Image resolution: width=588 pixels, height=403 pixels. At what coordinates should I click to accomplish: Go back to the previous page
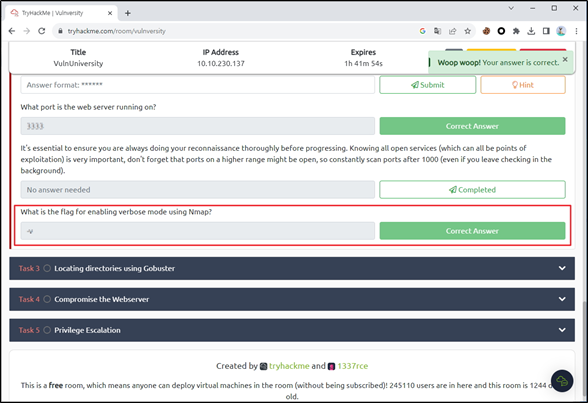[12, 31]
